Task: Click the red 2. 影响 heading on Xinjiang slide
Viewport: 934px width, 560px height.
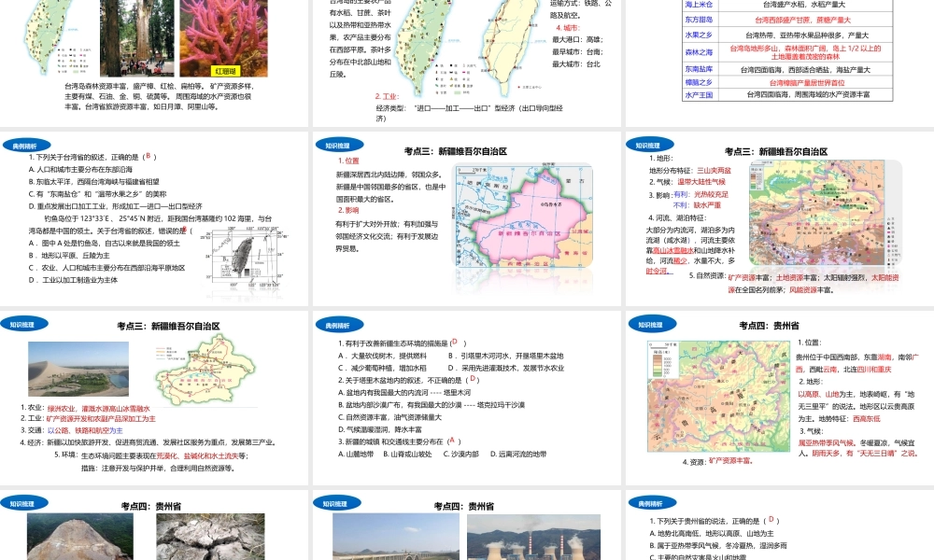Action: pos(348,210)
